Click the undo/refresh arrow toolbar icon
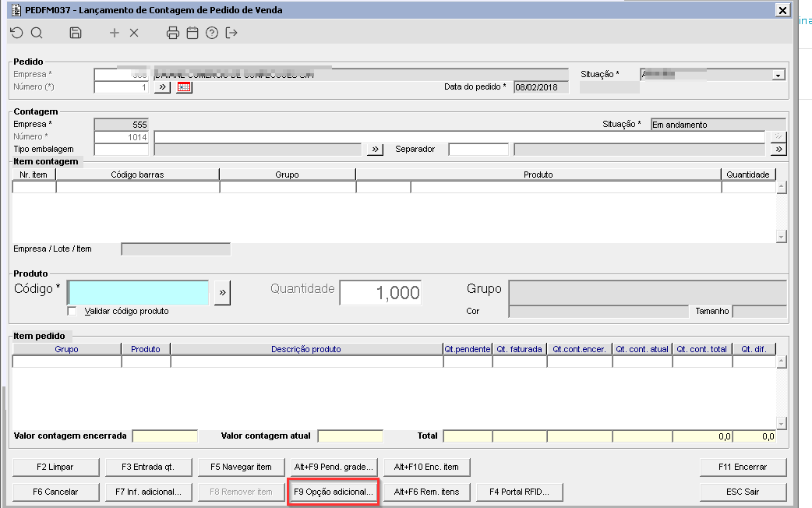Image resolution: width=812 pixels, height=508 pixels. click(16, 34)
